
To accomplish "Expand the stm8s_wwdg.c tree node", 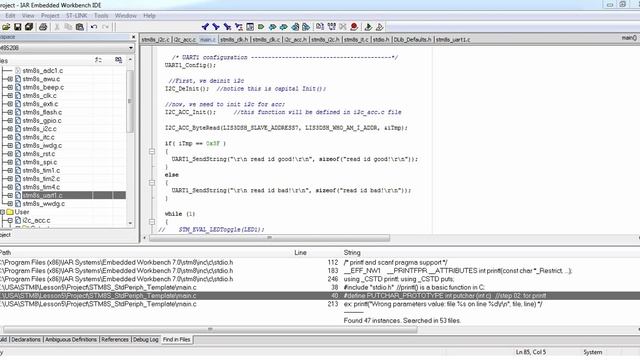I will (10, 204).
